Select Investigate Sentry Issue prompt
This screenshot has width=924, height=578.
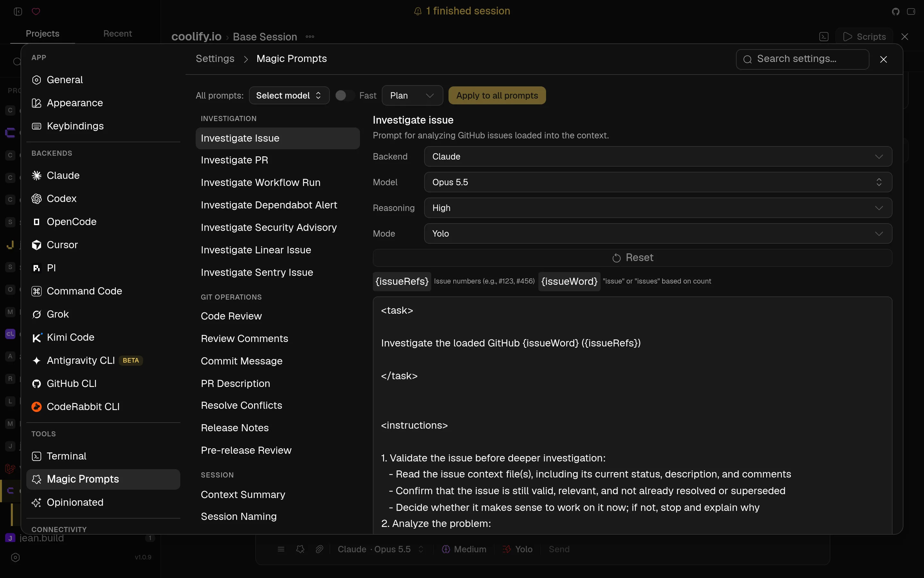[278, 272]
